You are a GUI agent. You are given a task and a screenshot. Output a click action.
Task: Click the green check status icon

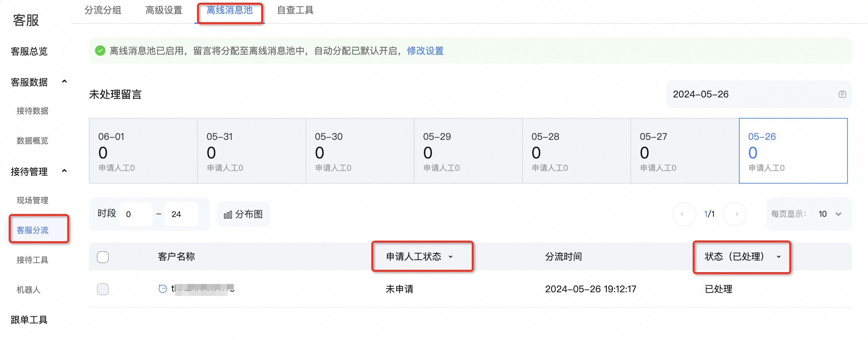point(100,51)
